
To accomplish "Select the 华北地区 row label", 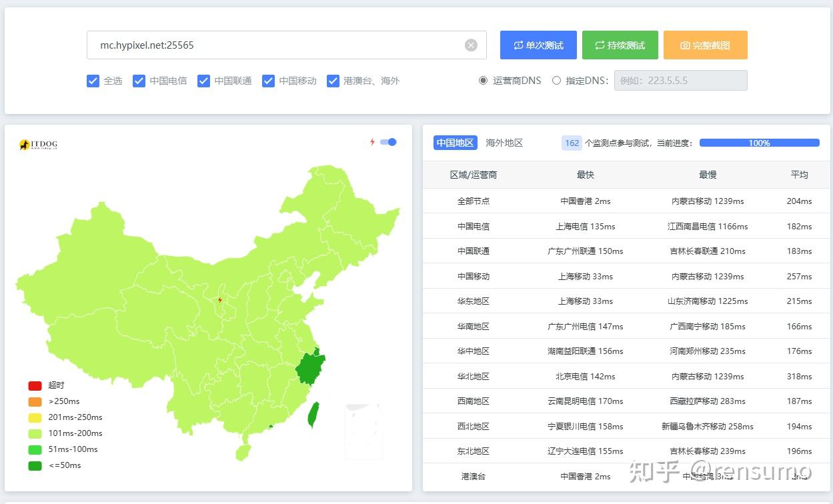I will pos(474,377).
